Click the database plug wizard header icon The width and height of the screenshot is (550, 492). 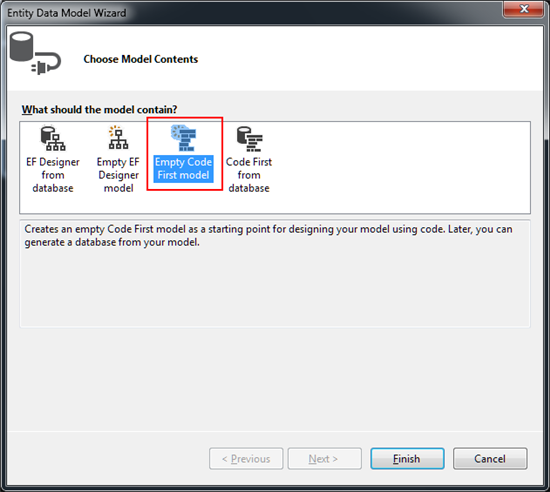35,53
